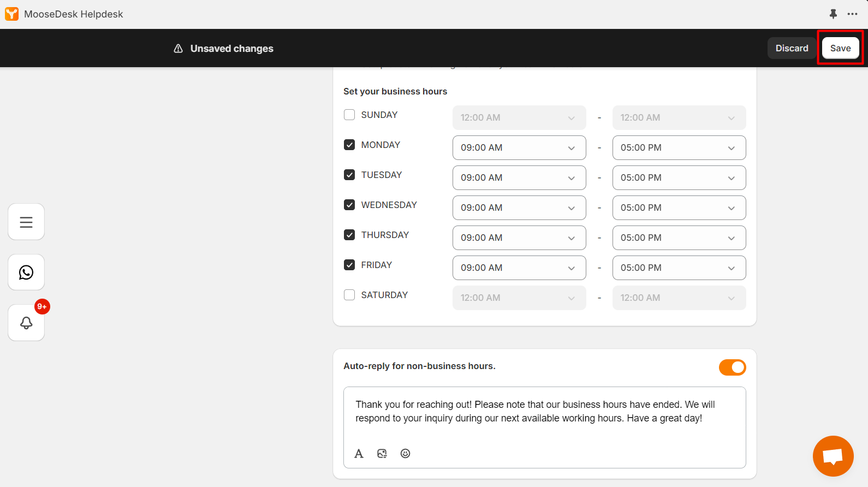Image resolution: width=868 pixels, height=487 pixels.
Task: Uncheck the WEDNESDAY checkbox
Action: tap(349, 205)
